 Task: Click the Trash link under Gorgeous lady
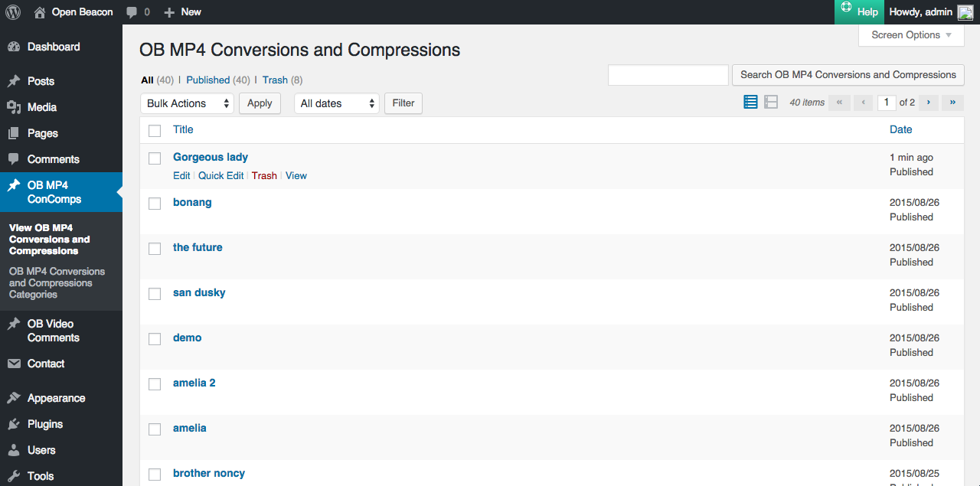pyautogui.click(x=264, y=175)
